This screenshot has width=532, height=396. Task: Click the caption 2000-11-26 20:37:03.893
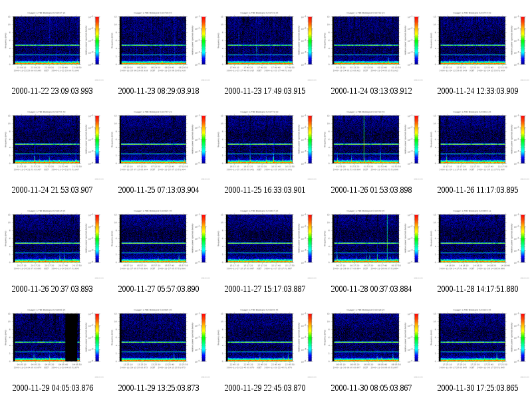tap(52, 289)
